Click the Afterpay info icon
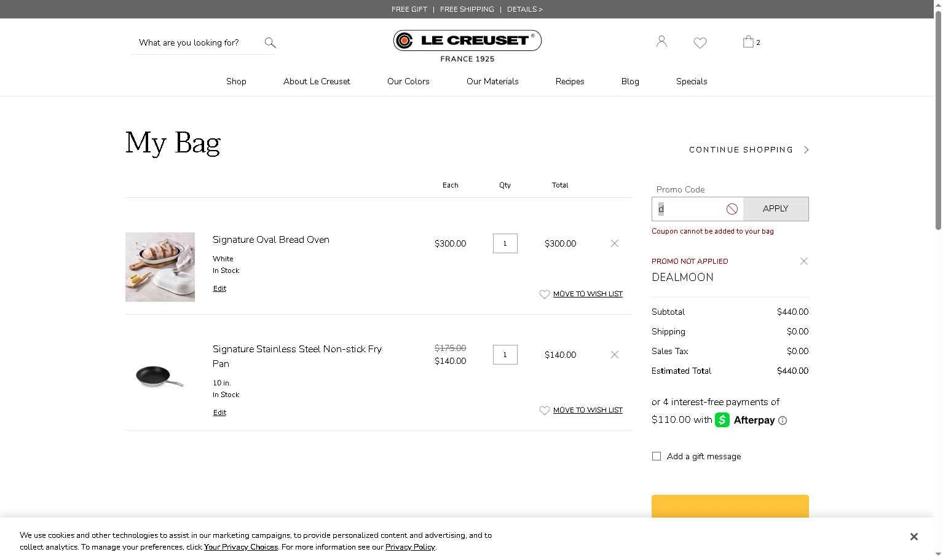Screen dimensions: 943x560 (783, 420)
